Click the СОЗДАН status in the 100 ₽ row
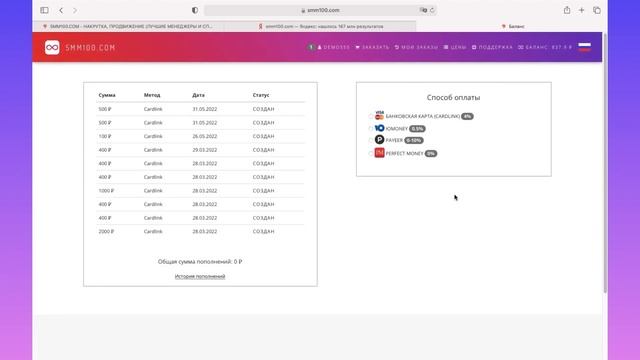This screenshot has width=640, height=360. 263,136
